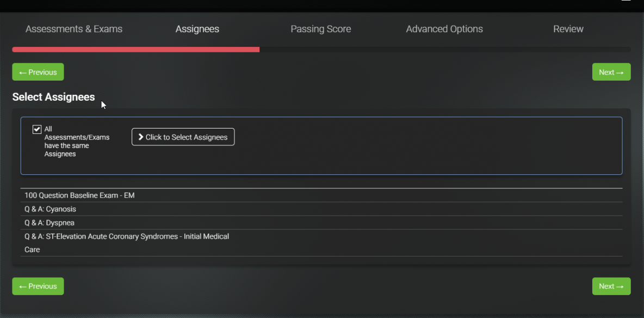
Task: Click the red wizard progress bar
Action: [136, 50]
